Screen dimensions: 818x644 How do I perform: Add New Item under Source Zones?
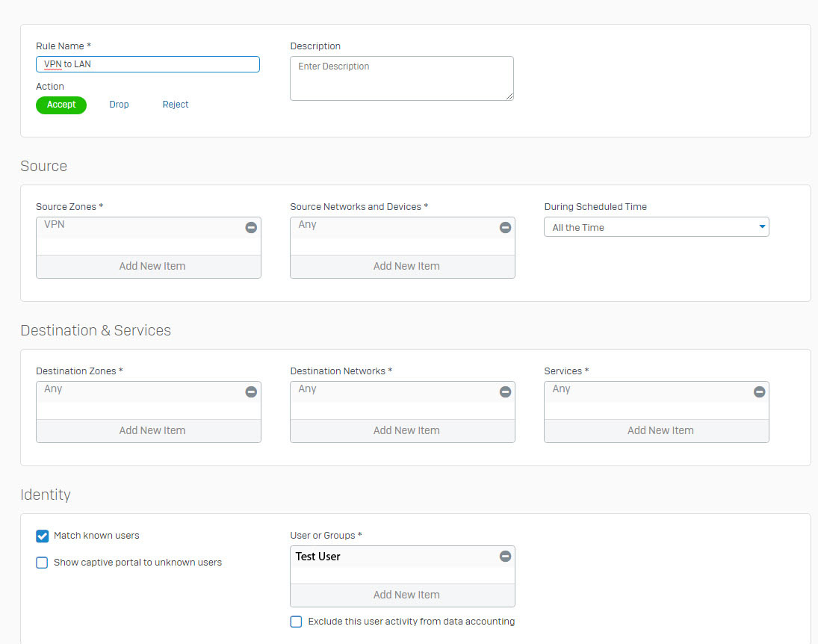click(x=149, y=267)
